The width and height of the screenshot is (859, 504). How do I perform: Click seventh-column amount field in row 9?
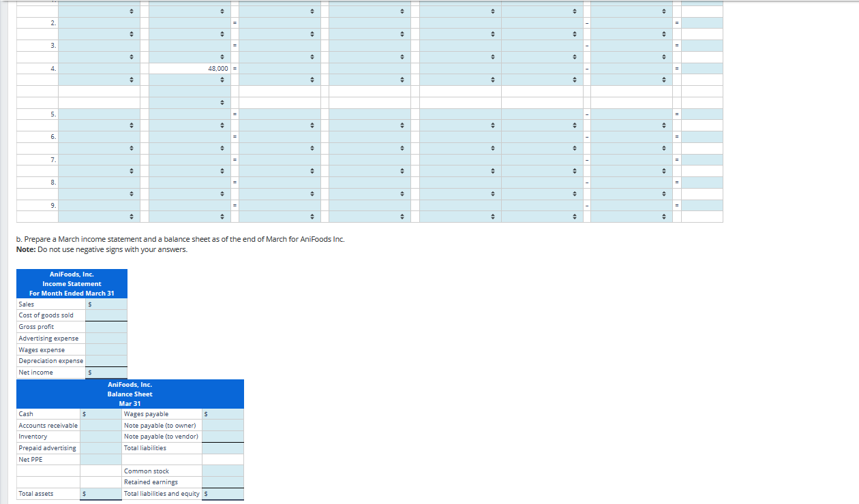pos(631,205)
